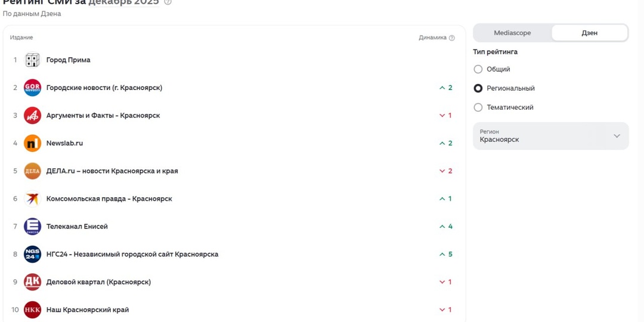The image size is (644, 322).
Task: Open the декабрь 2025 period selector
Action: click(123, 2)
